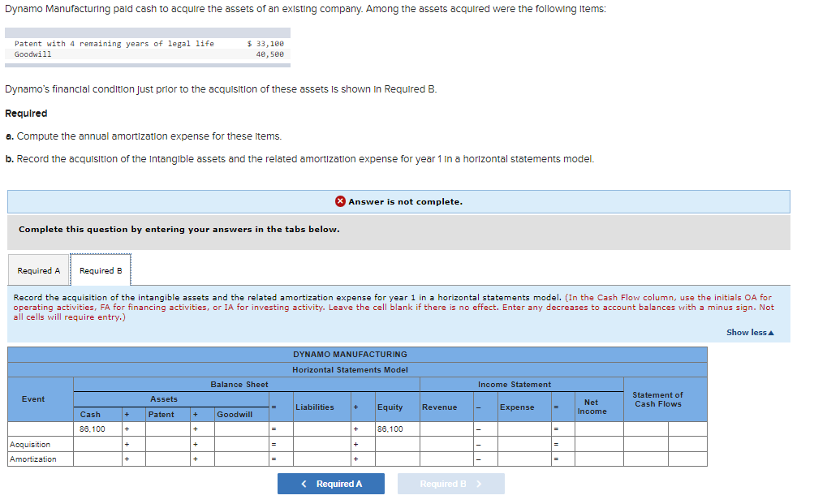Click the blue Required A navigation button
The width and height of the screenshot is (814, 504).
330,483
